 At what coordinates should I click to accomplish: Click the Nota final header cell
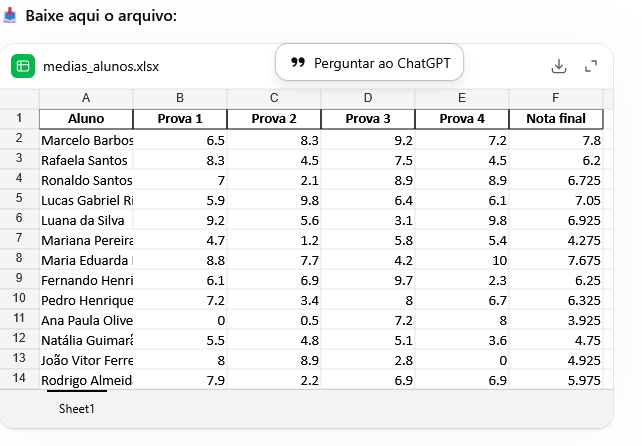pyautogui.click(x=556, y=119)
